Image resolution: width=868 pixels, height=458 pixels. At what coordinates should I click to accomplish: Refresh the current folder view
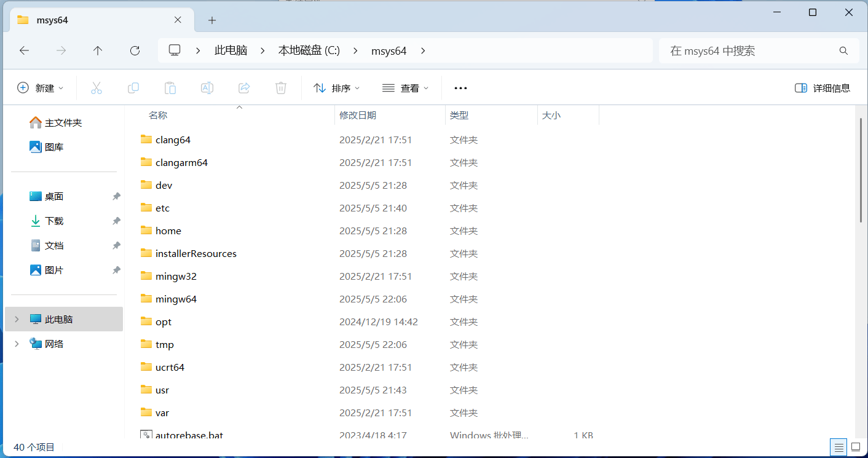[135, 50]
